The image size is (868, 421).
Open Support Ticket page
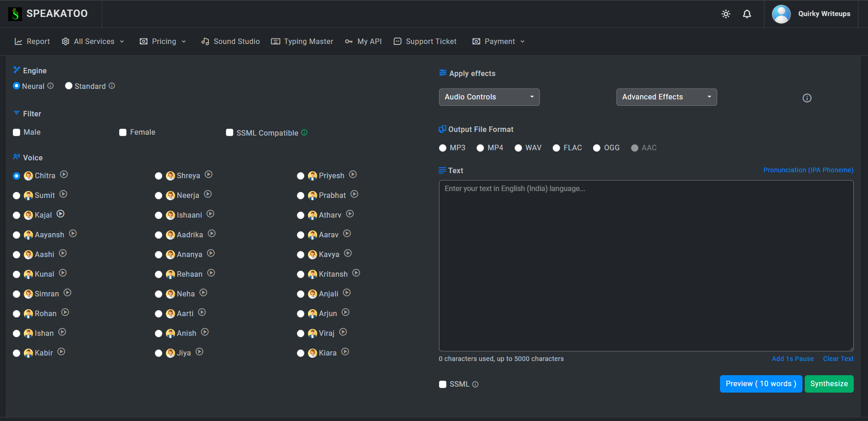click(425, 41)
